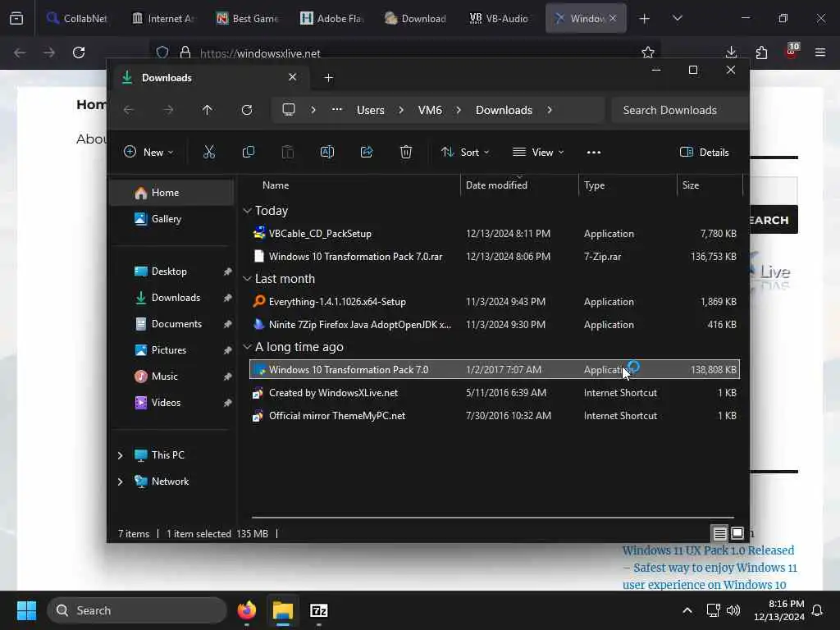
Task: Open the View dropdown menu
Action: coord(538,152)
